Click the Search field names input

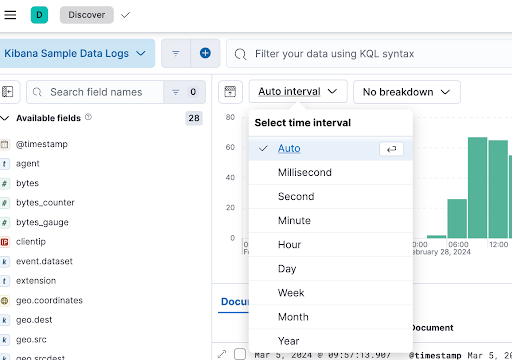[96, 92]
